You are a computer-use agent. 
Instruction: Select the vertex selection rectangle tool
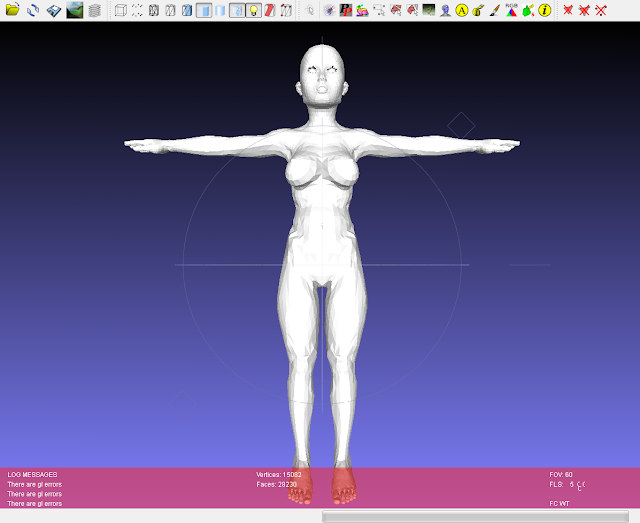[379, 10]
